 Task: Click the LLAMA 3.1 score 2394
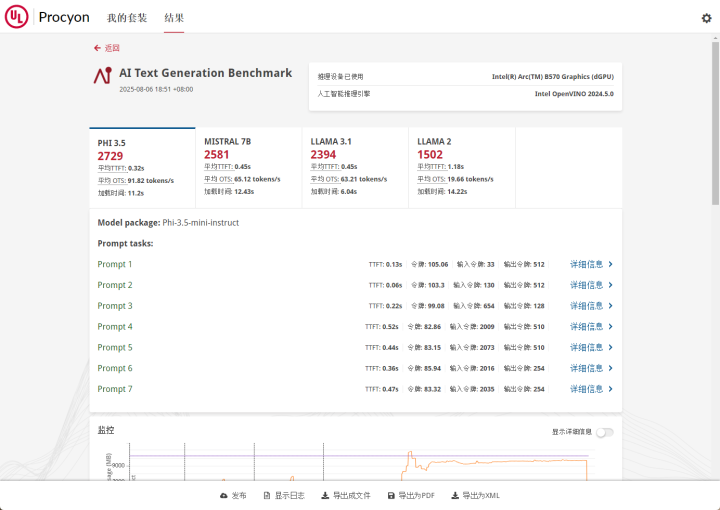pos(323,155)
